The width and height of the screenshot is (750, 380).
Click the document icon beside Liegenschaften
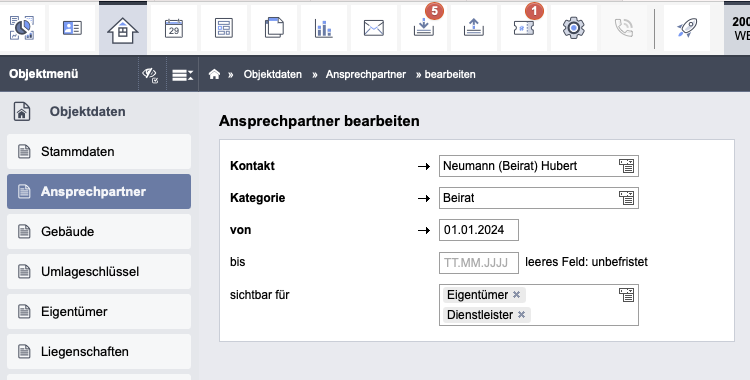tap(24, 352)
